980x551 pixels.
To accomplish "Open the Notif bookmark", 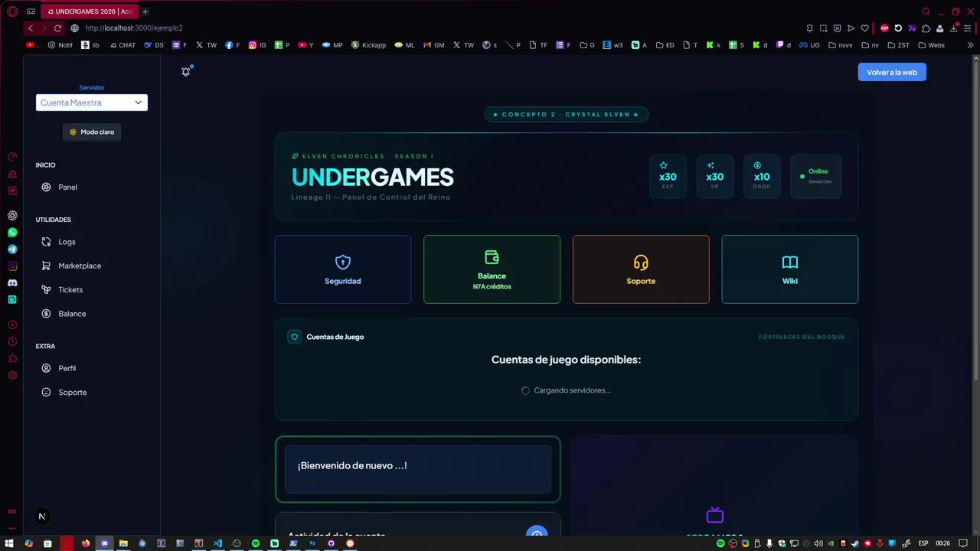I will pos(60,45).
